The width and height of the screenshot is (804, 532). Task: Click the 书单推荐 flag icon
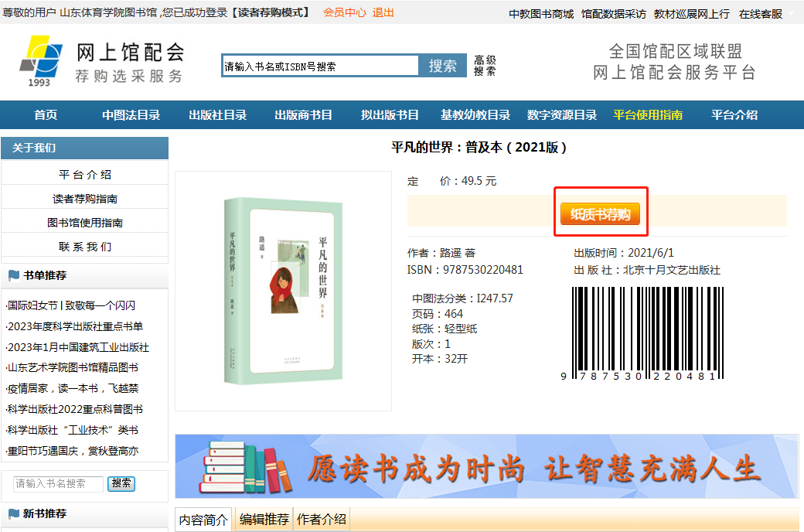14,275
